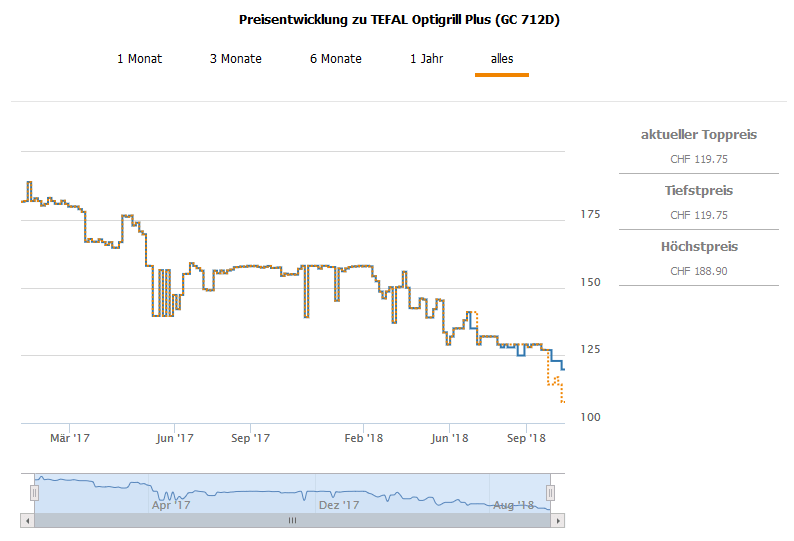Click the Sep '18 label on x-axis
Screen dimensions: 794x541
pos(526,438)
